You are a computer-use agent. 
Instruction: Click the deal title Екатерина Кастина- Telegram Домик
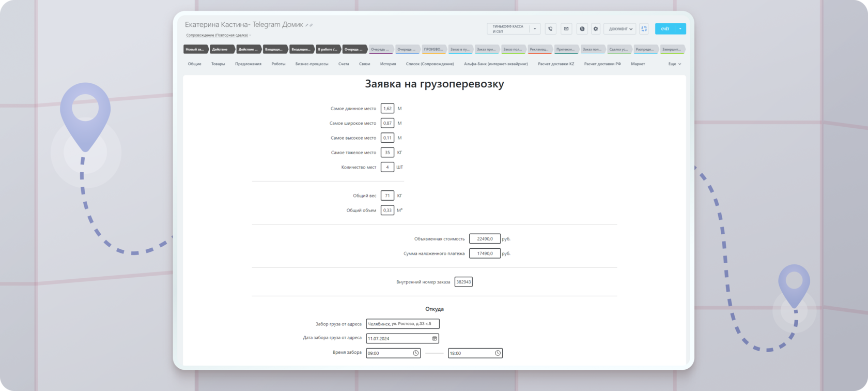tap(244, 25)
